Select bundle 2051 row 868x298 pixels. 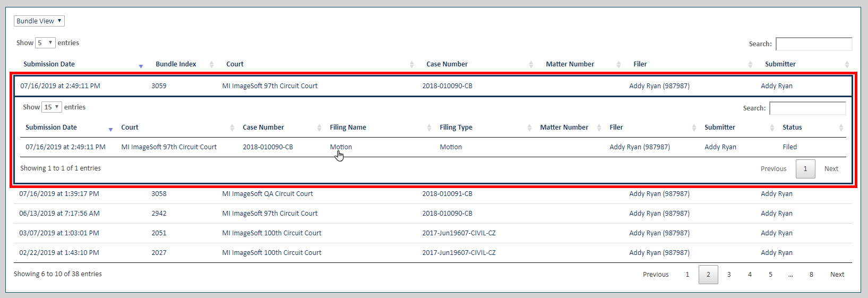coord(433,233)
